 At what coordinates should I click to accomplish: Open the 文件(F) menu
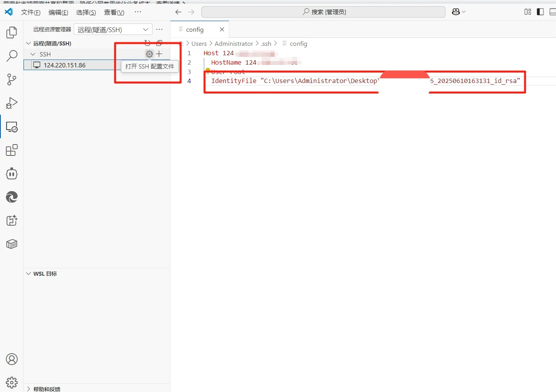(x=31, y=12)
